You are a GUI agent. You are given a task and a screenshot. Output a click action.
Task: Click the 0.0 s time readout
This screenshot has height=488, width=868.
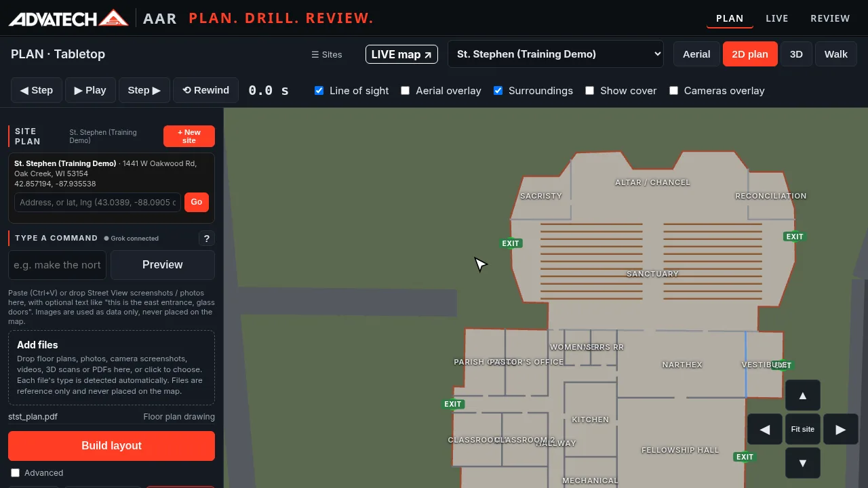269,90
